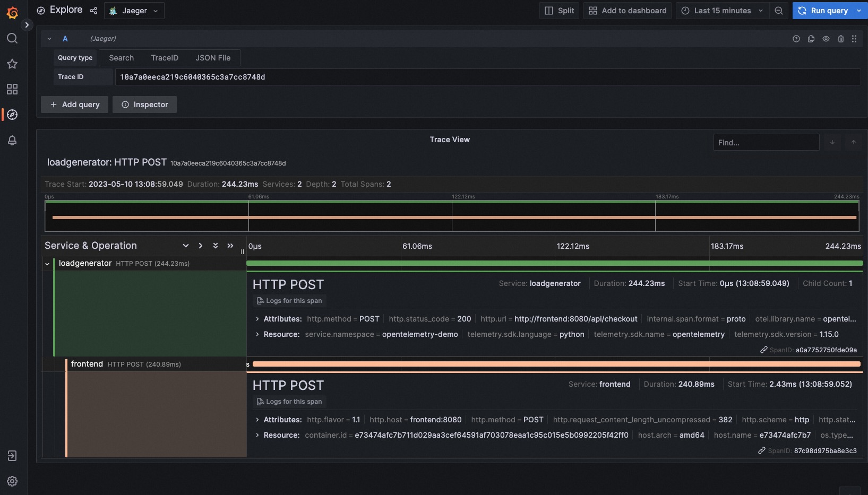This screenshot has width=868, height=495.
Task: Click the green loadgenerator span bar
Action: point(555,263)
